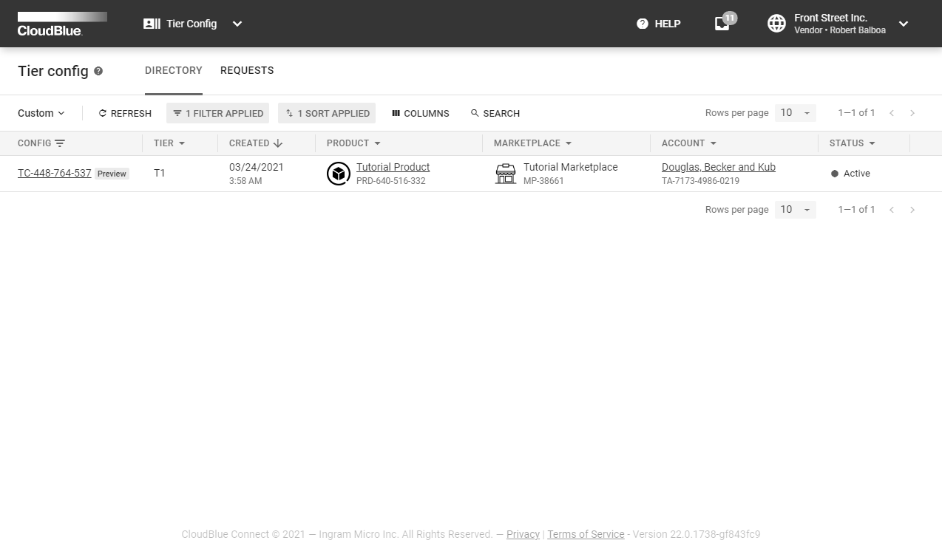The height and width of the screenshot is (560, 942).
Task: Open the HELP menu
Action: (658, 24)
